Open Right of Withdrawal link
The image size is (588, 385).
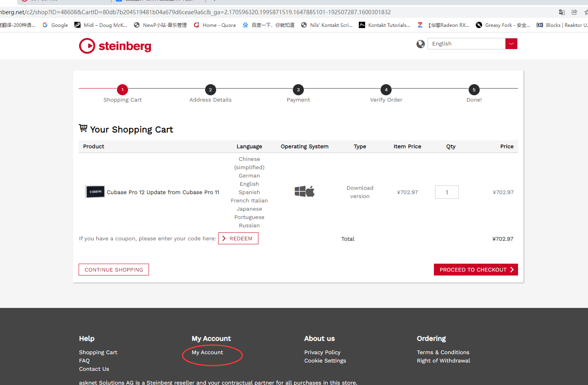click(443, 360)
